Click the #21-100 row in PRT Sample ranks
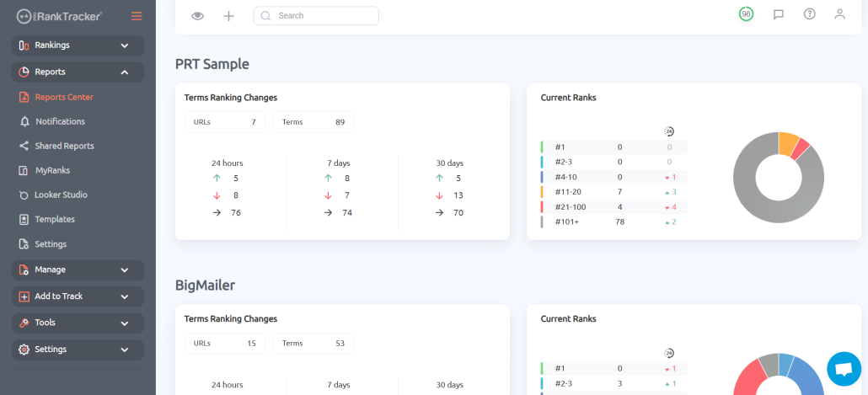 coord(613,207)
